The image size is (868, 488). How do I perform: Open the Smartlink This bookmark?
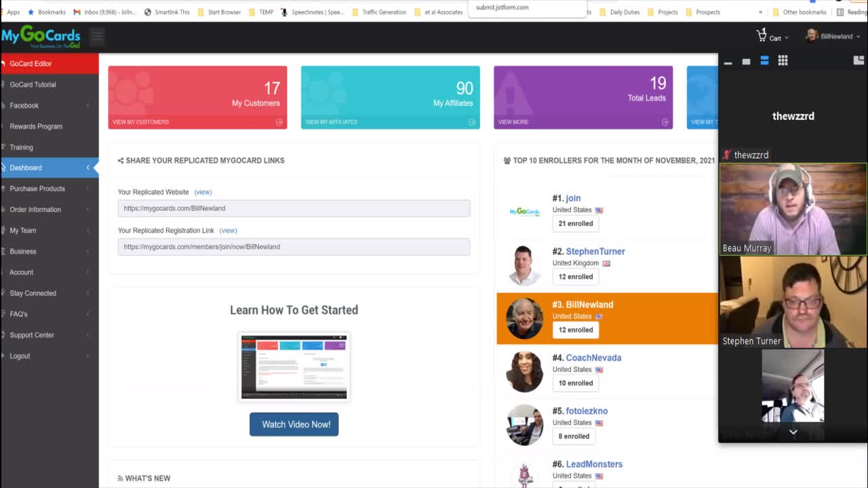167,12
